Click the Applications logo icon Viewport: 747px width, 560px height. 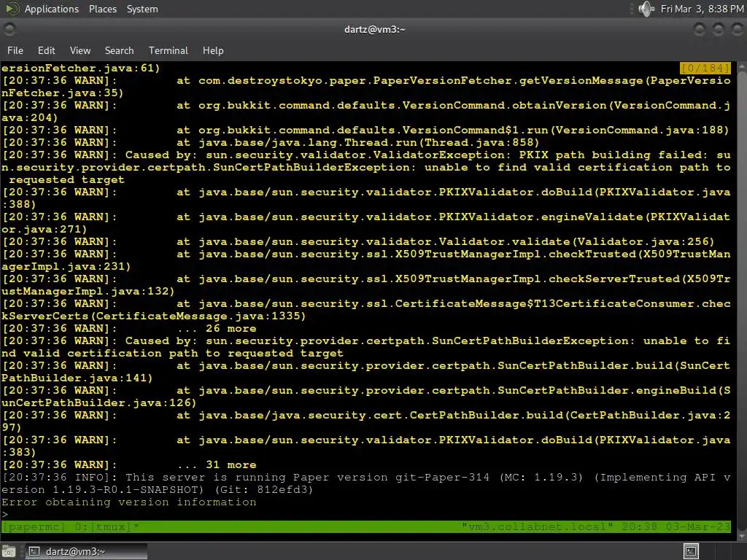(x=12, y=9)
